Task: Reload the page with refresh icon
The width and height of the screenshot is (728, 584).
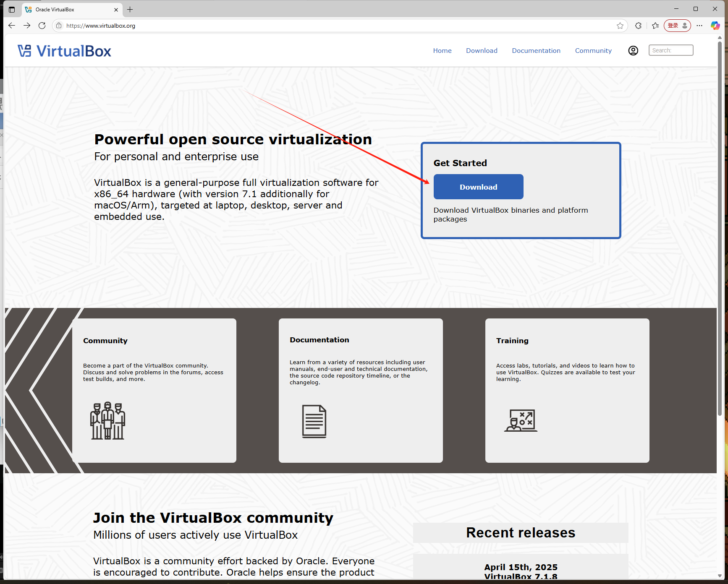Action: click(x=42, y=26)
